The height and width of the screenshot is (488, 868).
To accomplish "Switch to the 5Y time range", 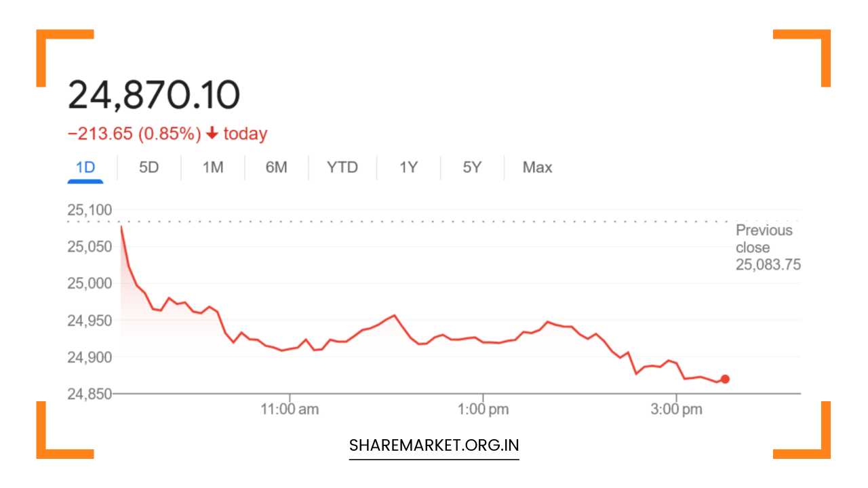I will tap(472, 167).
